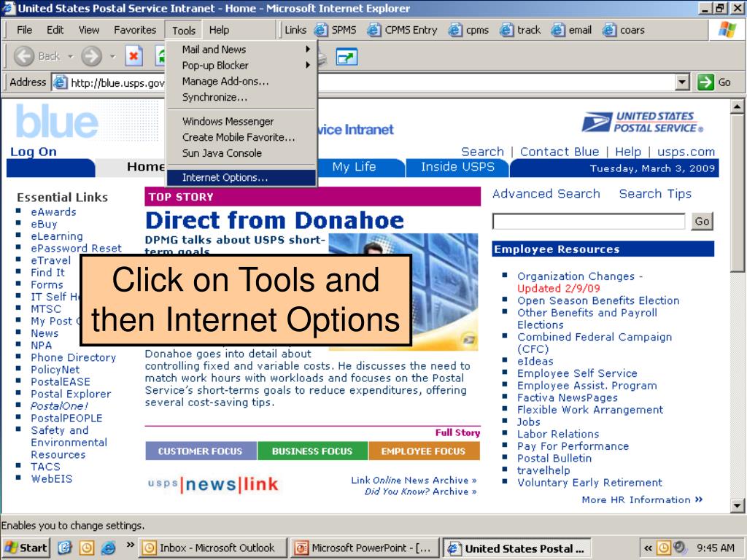Open the File menu

(24, 30)
